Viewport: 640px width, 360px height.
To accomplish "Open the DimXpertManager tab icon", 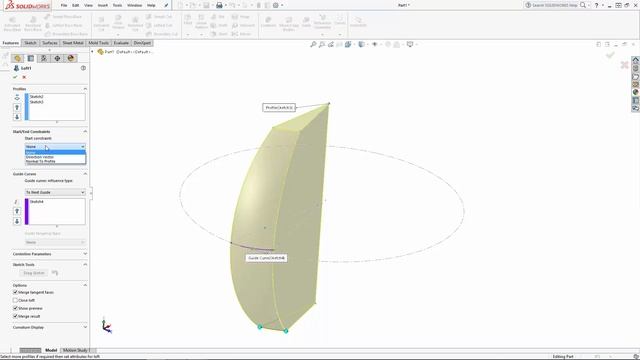I will pos(57,58).
